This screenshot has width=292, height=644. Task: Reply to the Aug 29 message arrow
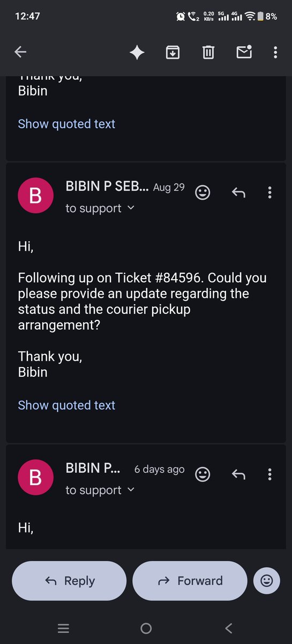[238, 192]
